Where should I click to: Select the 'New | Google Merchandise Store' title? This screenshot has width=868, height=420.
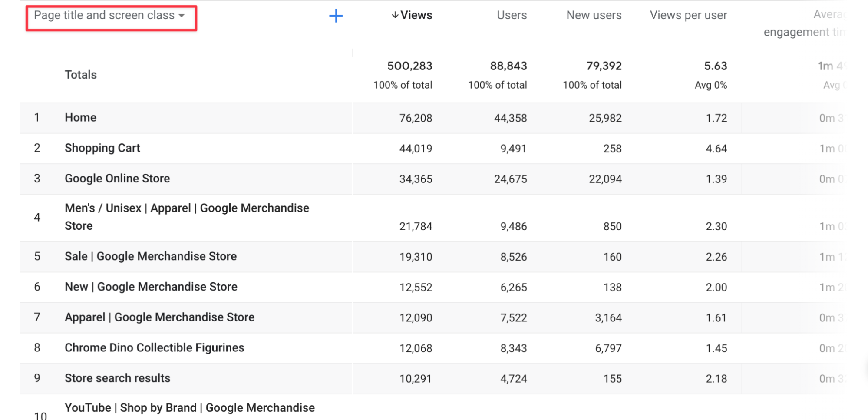(x=151, y=287)
